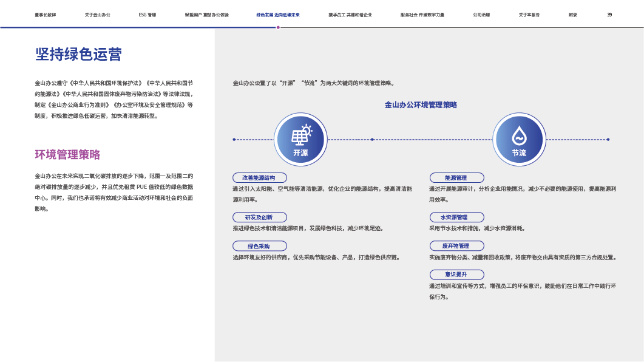Click the 节流 water drop circle icon
The image size is (644, 362).
pyautogui.click(x=519, y=139)
